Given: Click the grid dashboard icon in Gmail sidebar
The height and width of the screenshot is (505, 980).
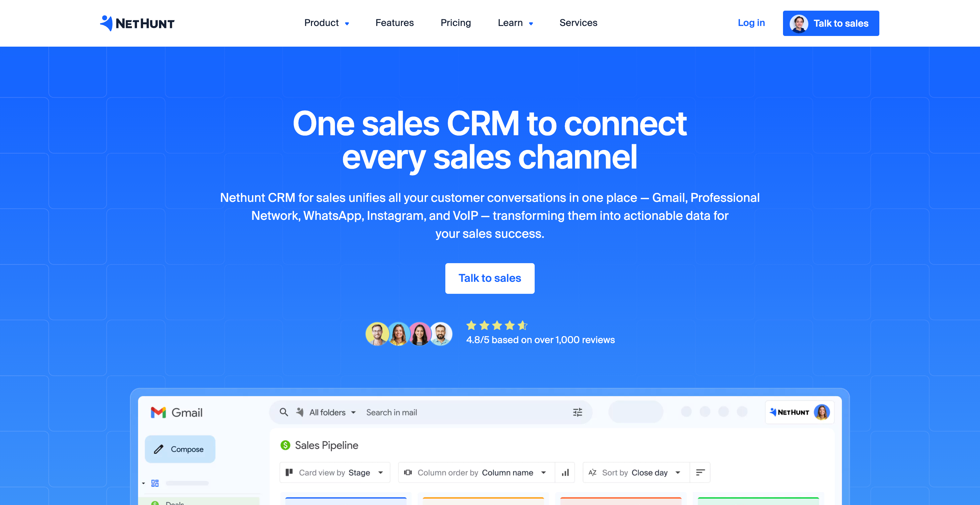Looking at the screenshot, I should (x=155, y=483).
